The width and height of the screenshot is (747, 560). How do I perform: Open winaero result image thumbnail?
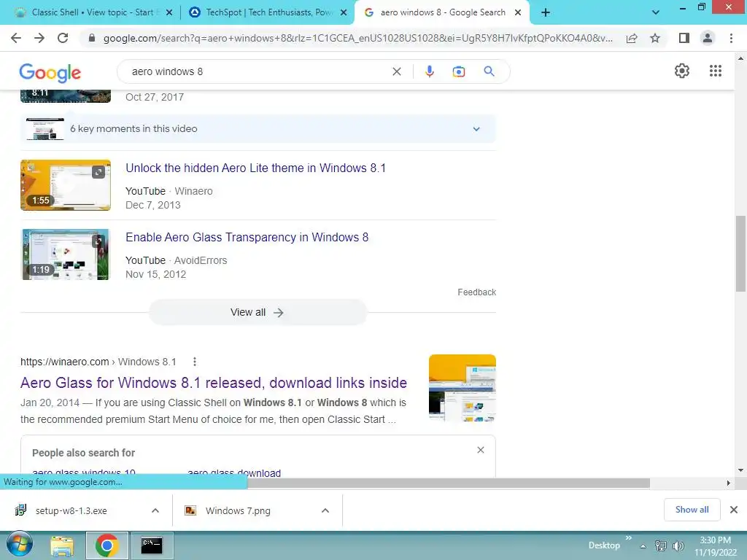(462, 388)
